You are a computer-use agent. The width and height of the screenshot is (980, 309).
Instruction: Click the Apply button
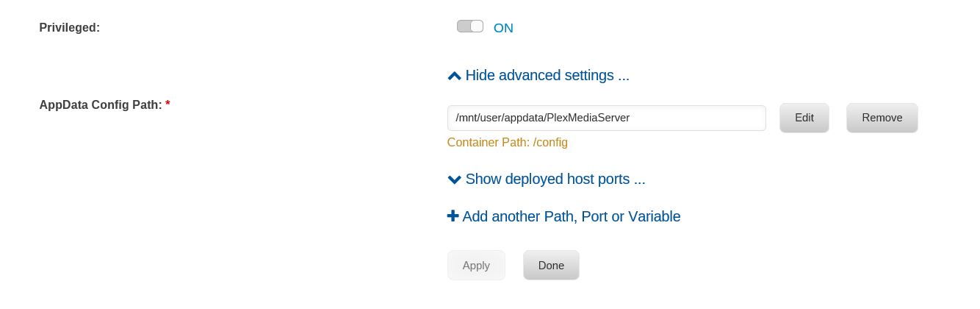[x=476, y=266]
